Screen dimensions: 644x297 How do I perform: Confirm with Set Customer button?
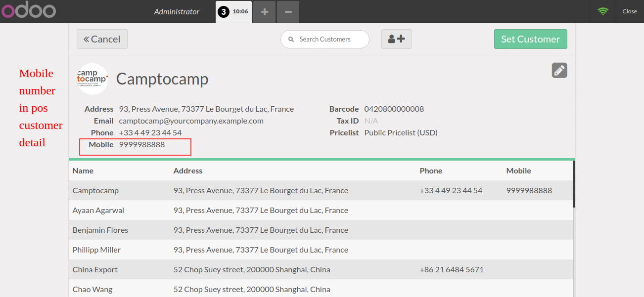531,39
